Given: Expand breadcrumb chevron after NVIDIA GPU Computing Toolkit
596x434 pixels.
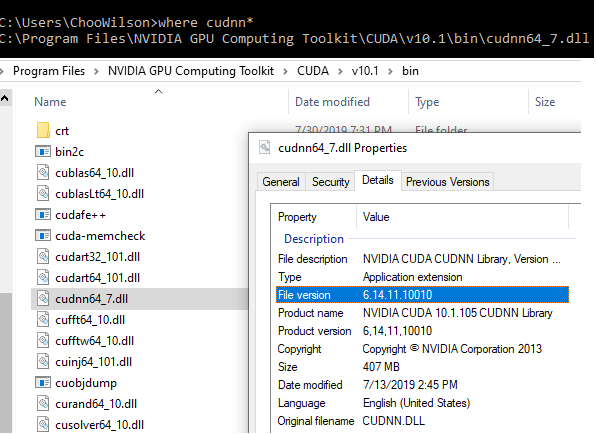Looking at the screenshot, I should click(x=285, y=71).
